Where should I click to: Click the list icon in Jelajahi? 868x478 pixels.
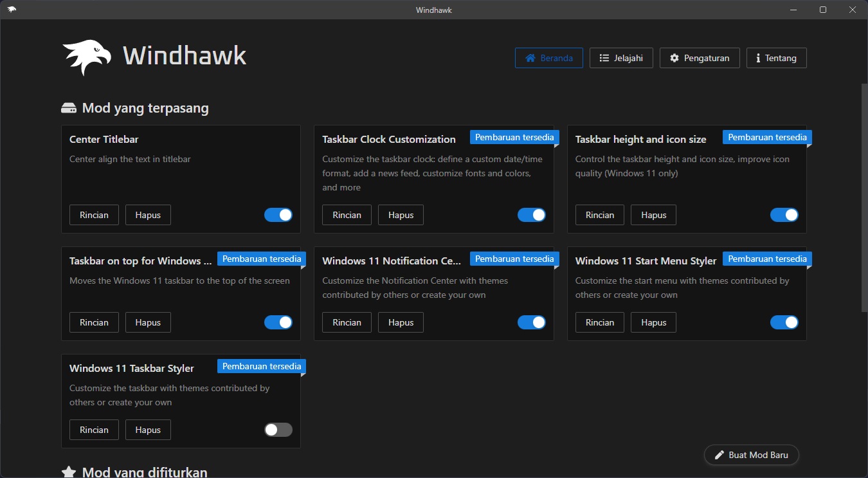pos(604,58)
